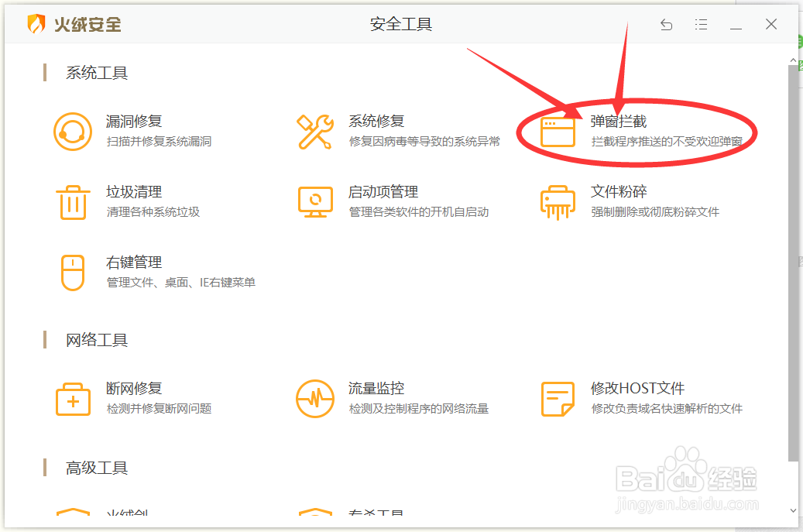Viewport: 803px width, 532px height.
Task: Select the 系统修复 tool label
Action: [x=376, y=122]
